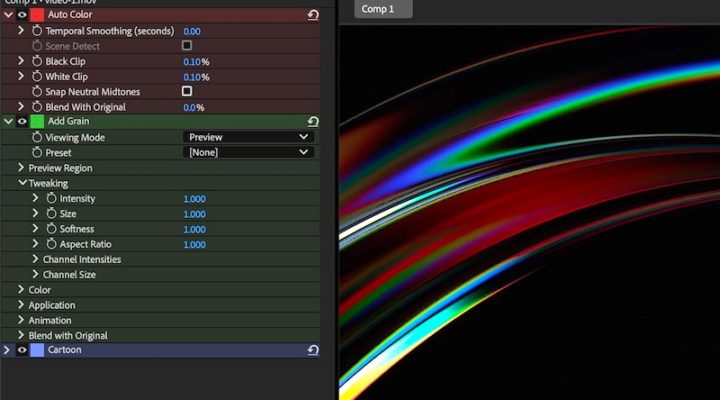Click the Size value 1.000
Viewport: 720px width, 400px height.
coord(194,214)
